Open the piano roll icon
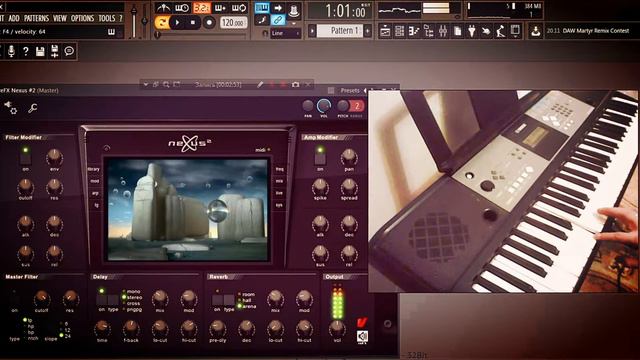This screenshot has width=640, height=360. click(414, 31)
